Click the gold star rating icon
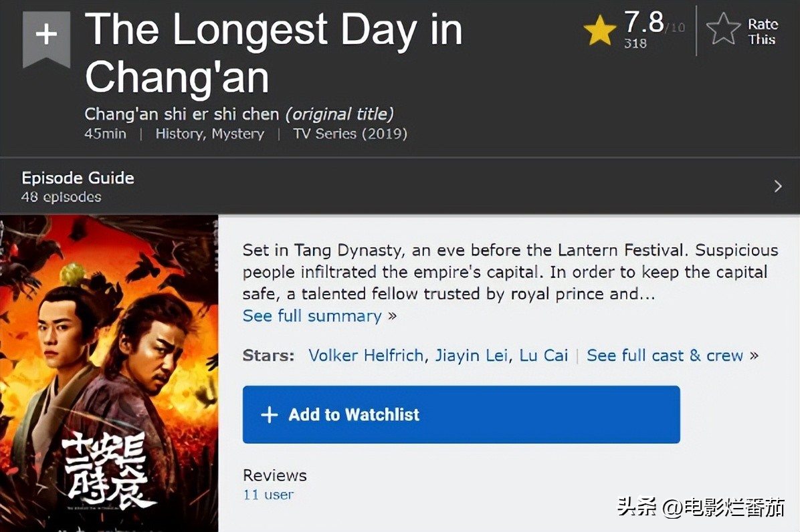 pos(600,31)
